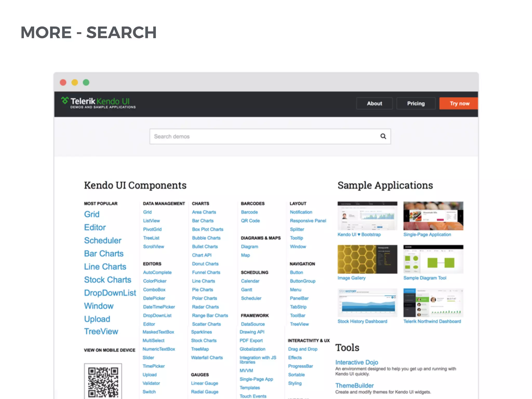Open the ColorPicker demo link
532x399 pixels.
155,281
